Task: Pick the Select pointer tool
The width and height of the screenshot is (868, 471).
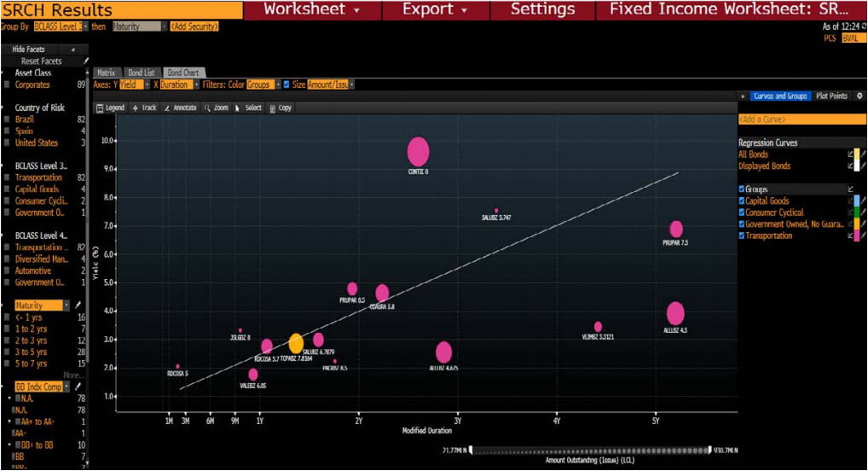Action: click(238, 108)
